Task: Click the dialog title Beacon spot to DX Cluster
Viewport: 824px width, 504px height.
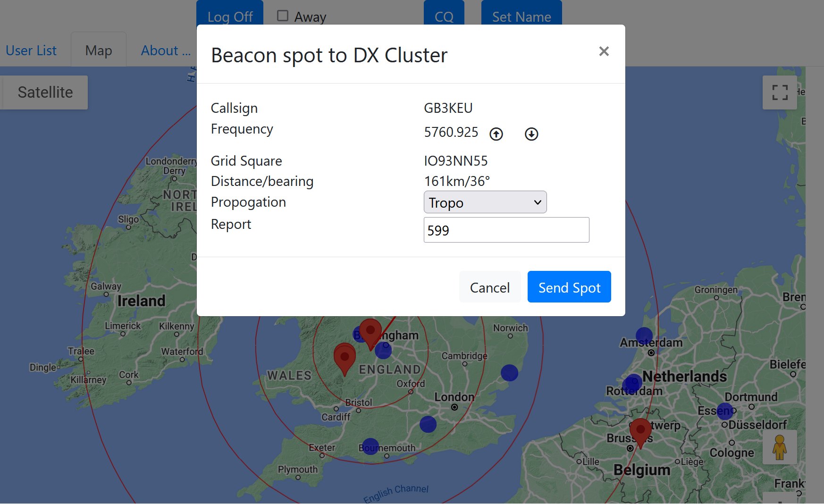Action: click(329, 55)
